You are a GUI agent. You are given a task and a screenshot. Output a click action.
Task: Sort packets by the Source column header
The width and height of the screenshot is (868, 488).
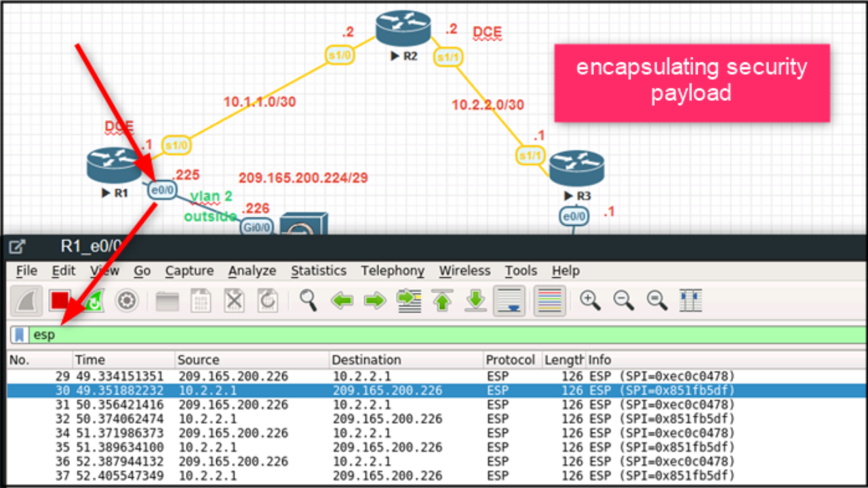click(252, 360)
